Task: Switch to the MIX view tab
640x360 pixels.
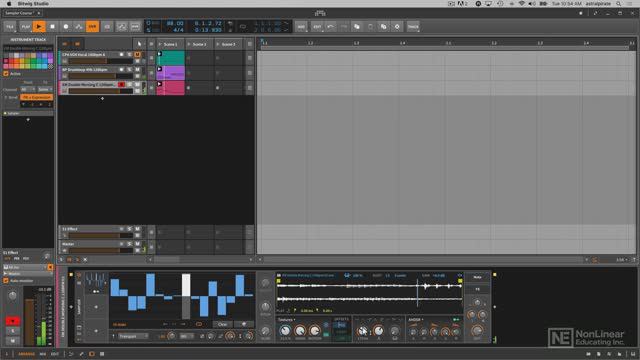Action: click(43, 354)
